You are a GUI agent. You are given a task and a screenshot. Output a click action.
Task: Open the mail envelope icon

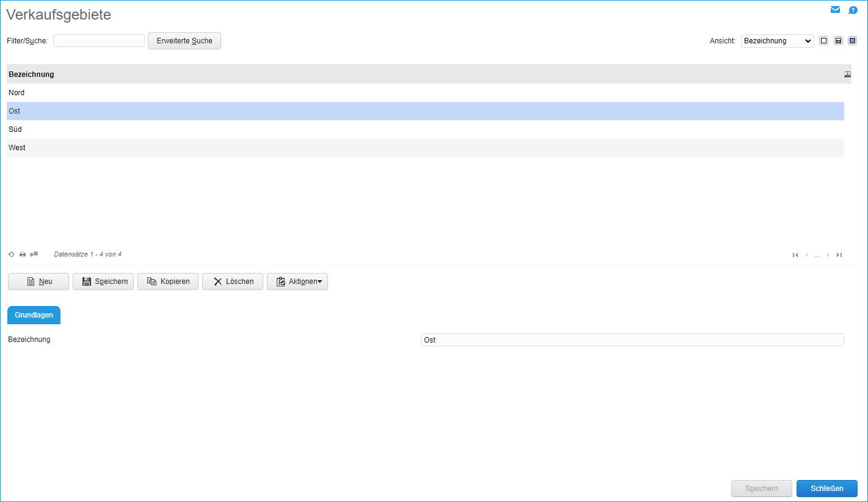[x=835, y=10]
